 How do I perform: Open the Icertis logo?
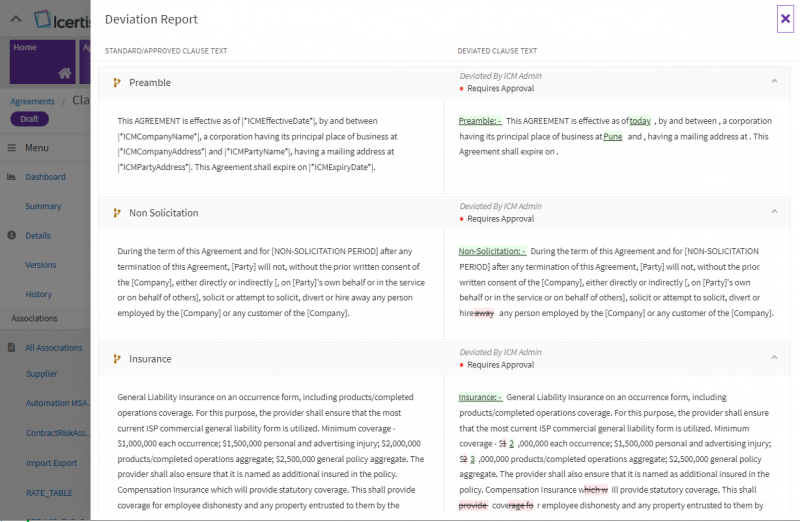point(62,20)
